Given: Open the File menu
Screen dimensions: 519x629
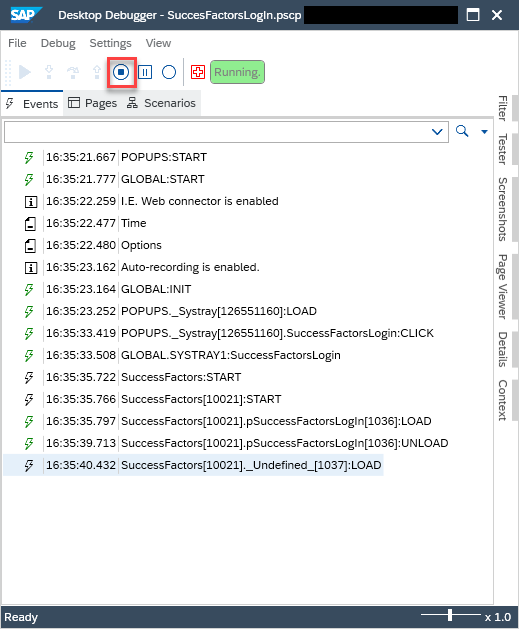Looking at the screenshot, I should pos(17,43).
